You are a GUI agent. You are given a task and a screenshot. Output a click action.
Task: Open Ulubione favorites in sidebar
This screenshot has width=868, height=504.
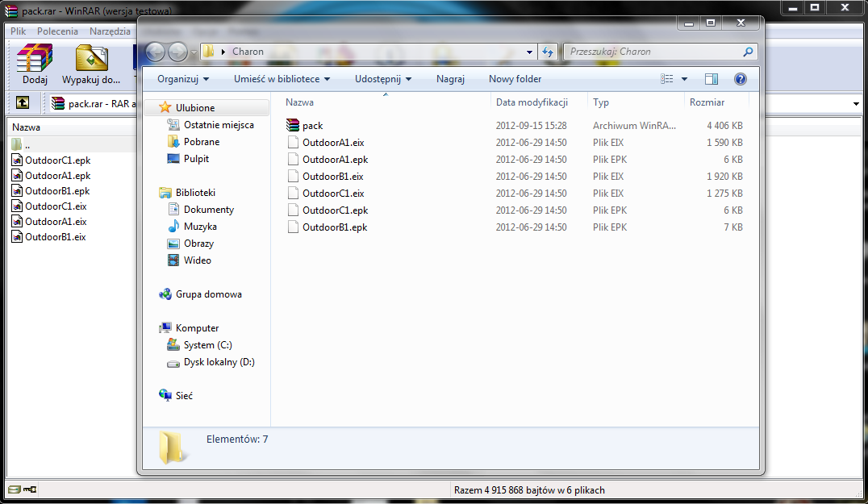pyautogui.click(x=195, y=108)
